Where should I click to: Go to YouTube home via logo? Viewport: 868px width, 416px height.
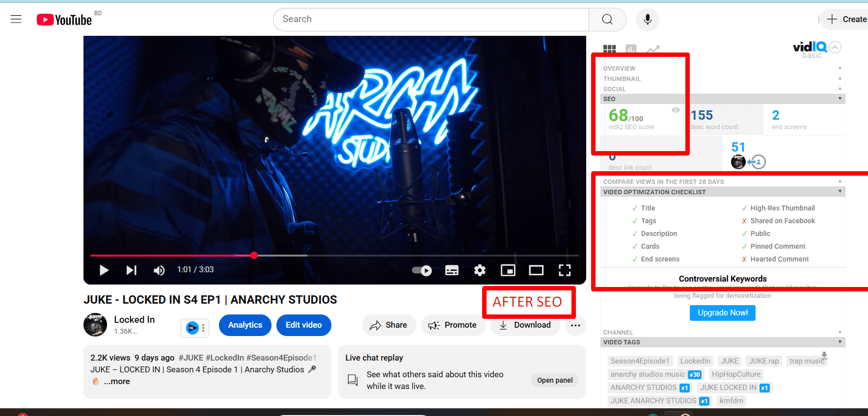64,20
